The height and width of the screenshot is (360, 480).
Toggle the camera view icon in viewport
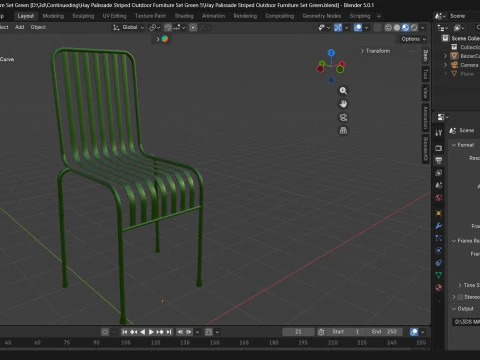click(x=343, y=117)
